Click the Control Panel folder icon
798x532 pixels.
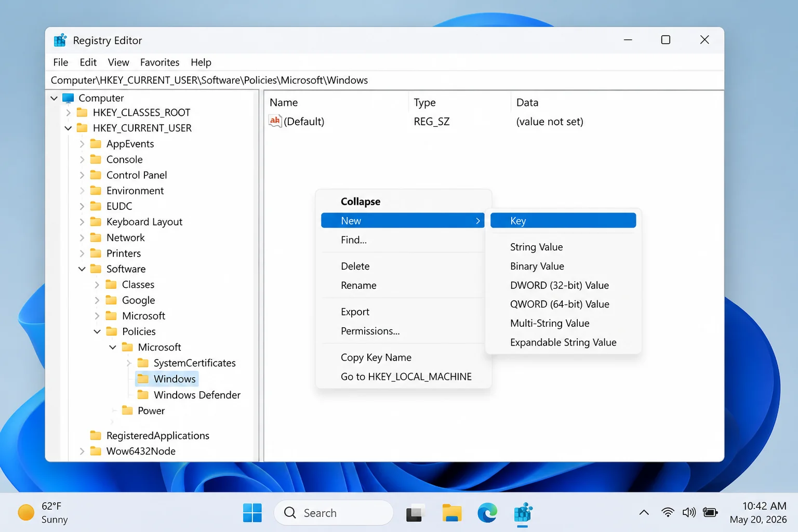96,175
